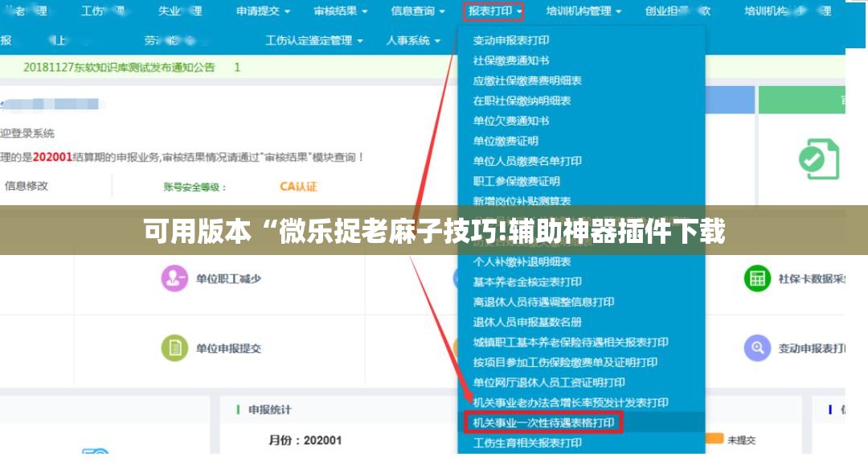Select 变动申报表打印 in the dropdown list

pyautogui.click(x=511, y=40)
